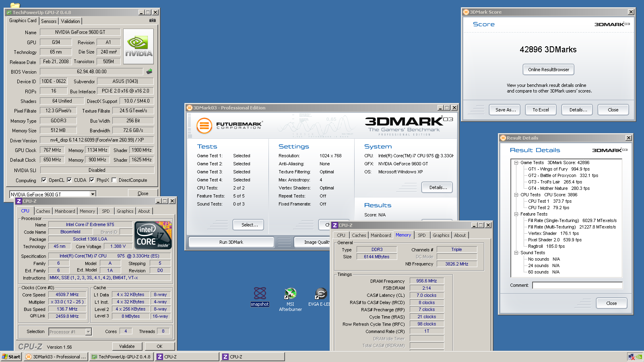The width and height of the screenshot is (644, 362).
Task: Click the GPU-Z title bar app icon
Action: pyautogui.click(x=9, y=12)
